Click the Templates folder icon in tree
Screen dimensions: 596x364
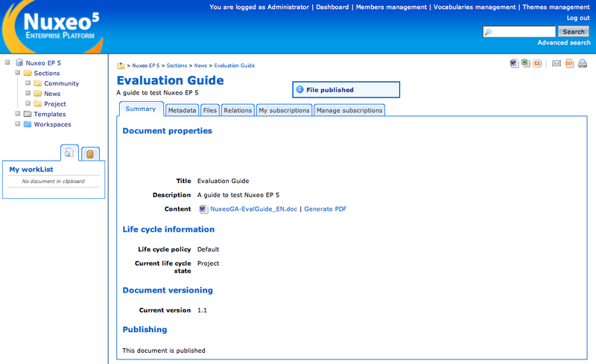pyautogui.click(x=28, y=114)
